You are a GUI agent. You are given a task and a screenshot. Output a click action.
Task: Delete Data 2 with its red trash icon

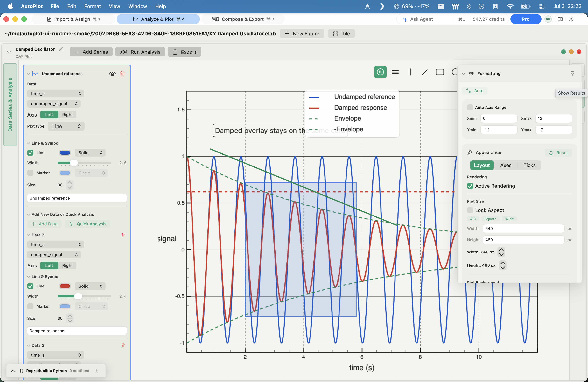123,235
